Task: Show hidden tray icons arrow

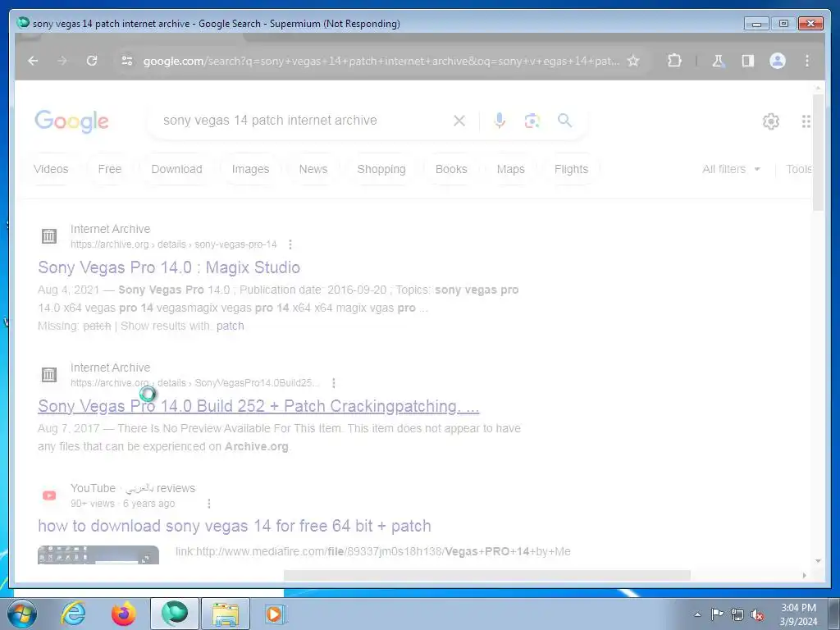Action: click(697, 614)
